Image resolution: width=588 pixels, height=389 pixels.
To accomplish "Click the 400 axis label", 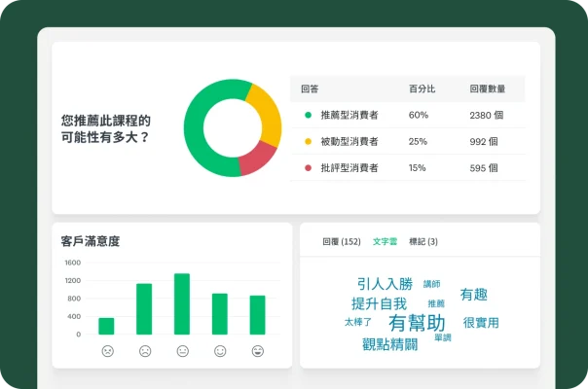I will [x=74, y=317].
